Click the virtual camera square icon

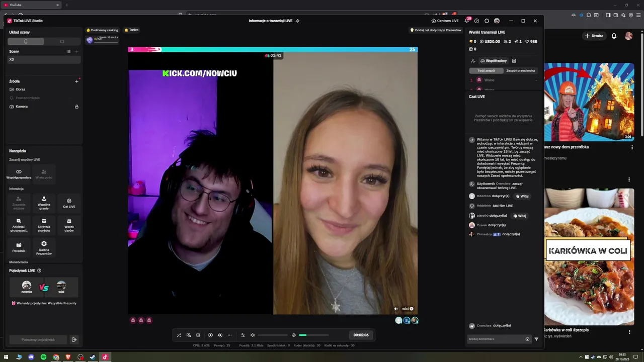coord(198,335)
